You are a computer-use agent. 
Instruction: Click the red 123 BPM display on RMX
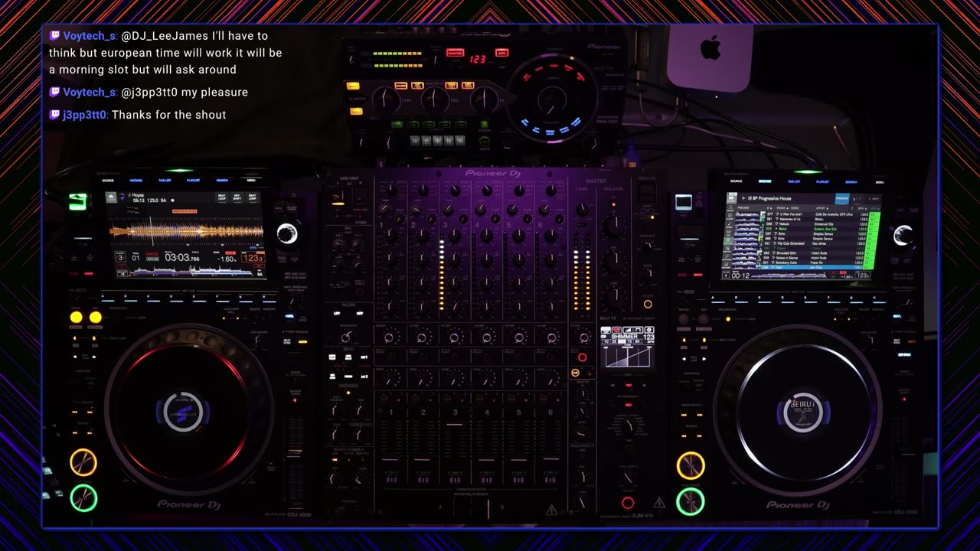478,59
